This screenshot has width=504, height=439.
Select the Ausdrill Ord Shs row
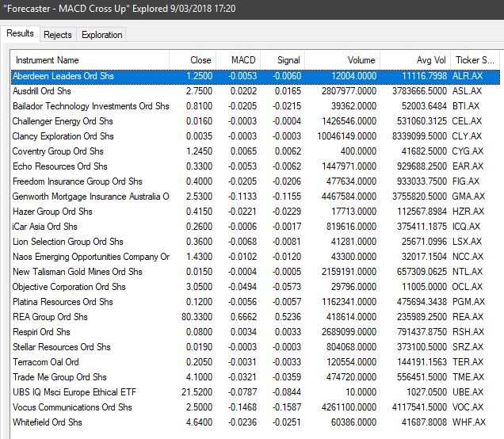(x=255, y=91)
